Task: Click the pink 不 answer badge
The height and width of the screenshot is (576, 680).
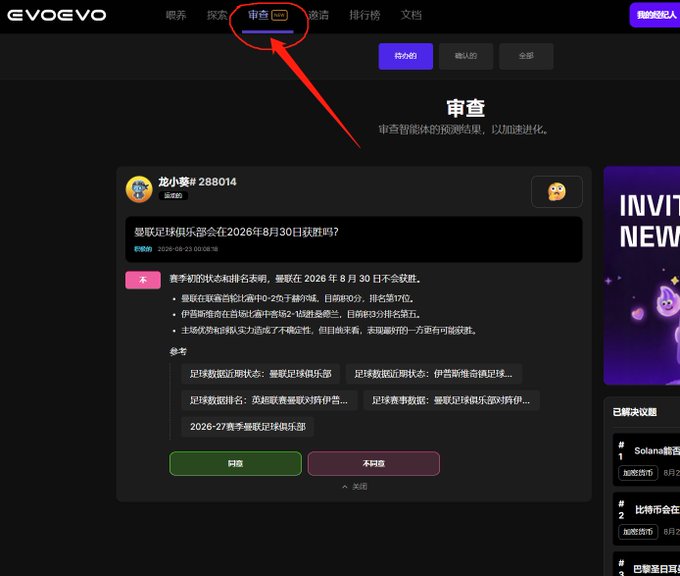Action: point(143,280)
